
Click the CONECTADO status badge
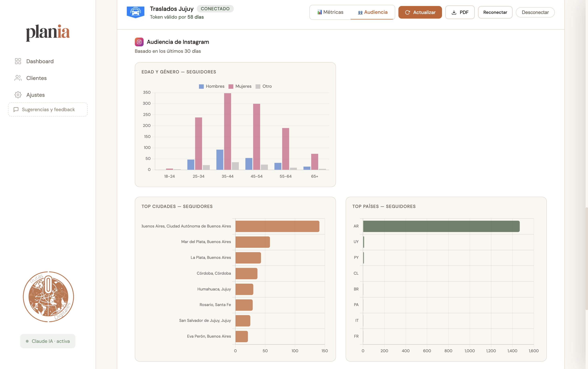point(215,9)
